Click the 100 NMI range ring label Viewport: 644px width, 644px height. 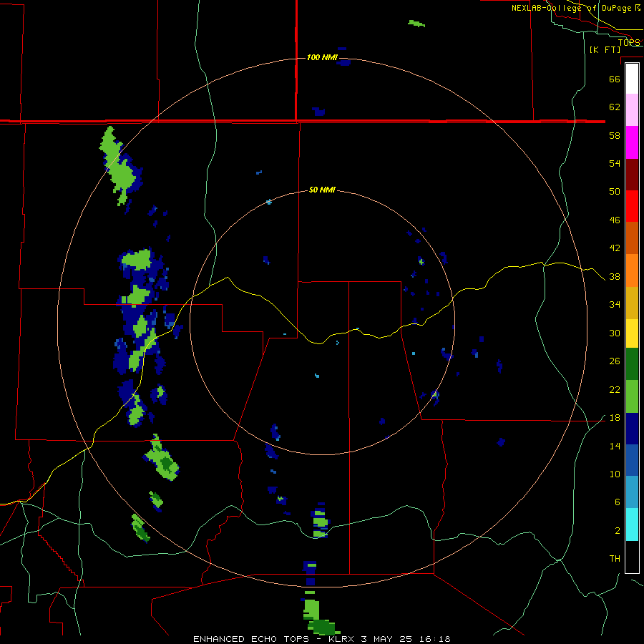coord(322,57)
